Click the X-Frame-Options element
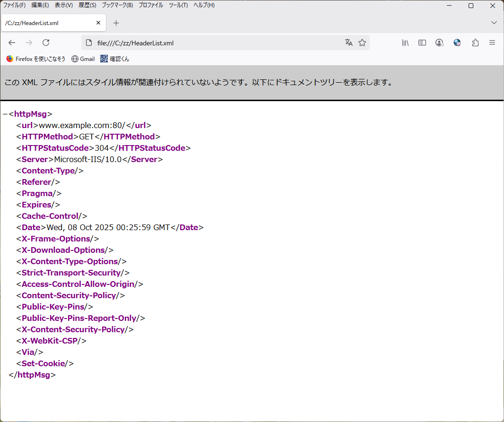Screen dimensions: 504x422 [x=58, y=239]
